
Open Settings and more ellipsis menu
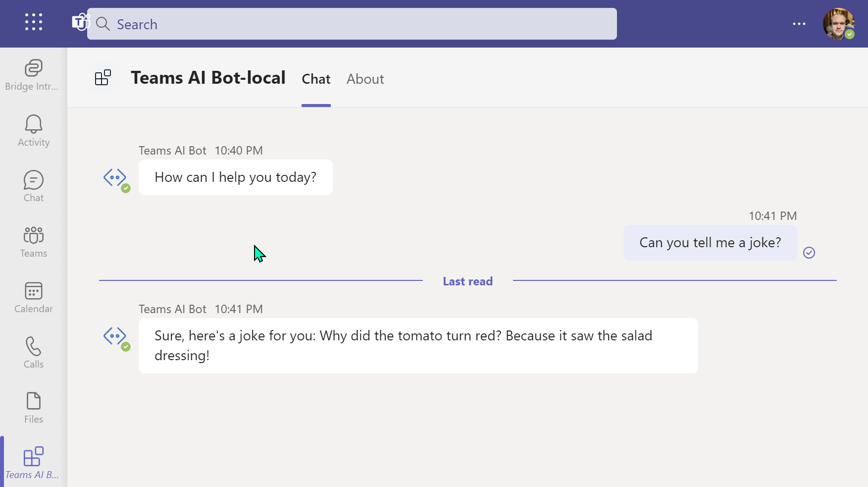click(x=799, y=24)
